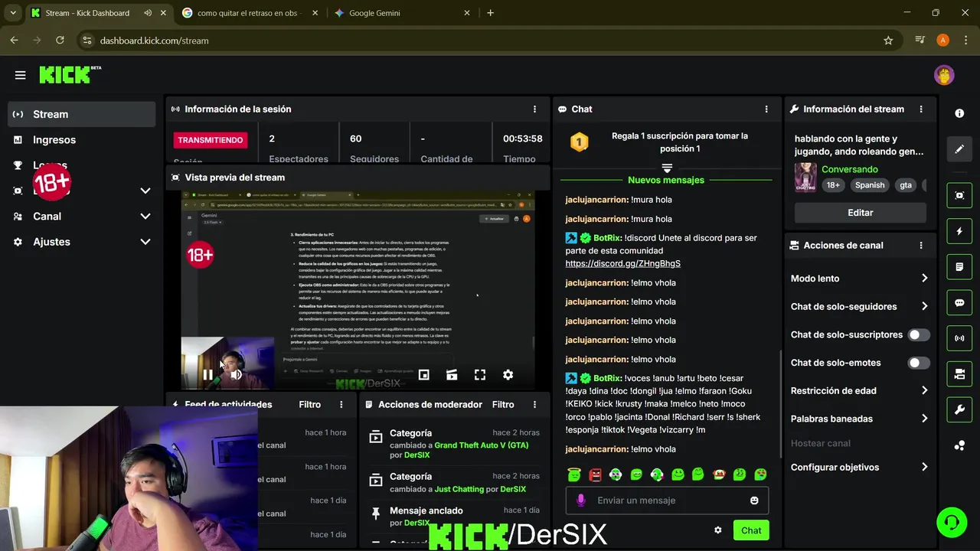Open a new browser tab
The height and width of the screenshot is (551, 980).
click(x=491, y=13)
